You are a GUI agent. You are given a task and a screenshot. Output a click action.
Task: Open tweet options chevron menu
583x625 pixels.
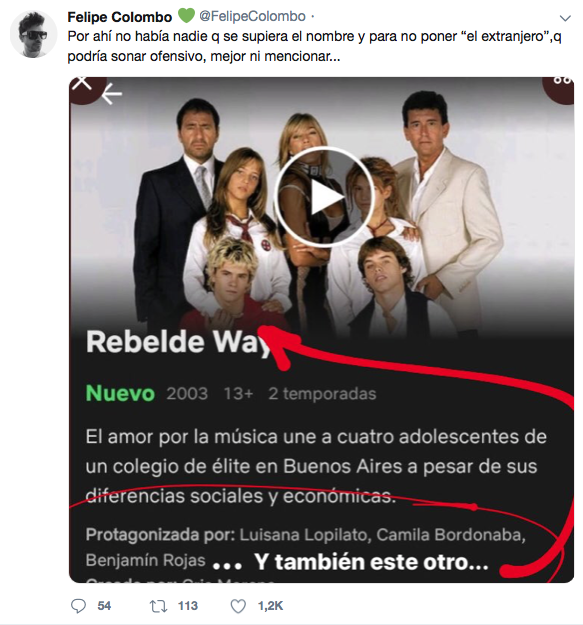tap(565, 18)
